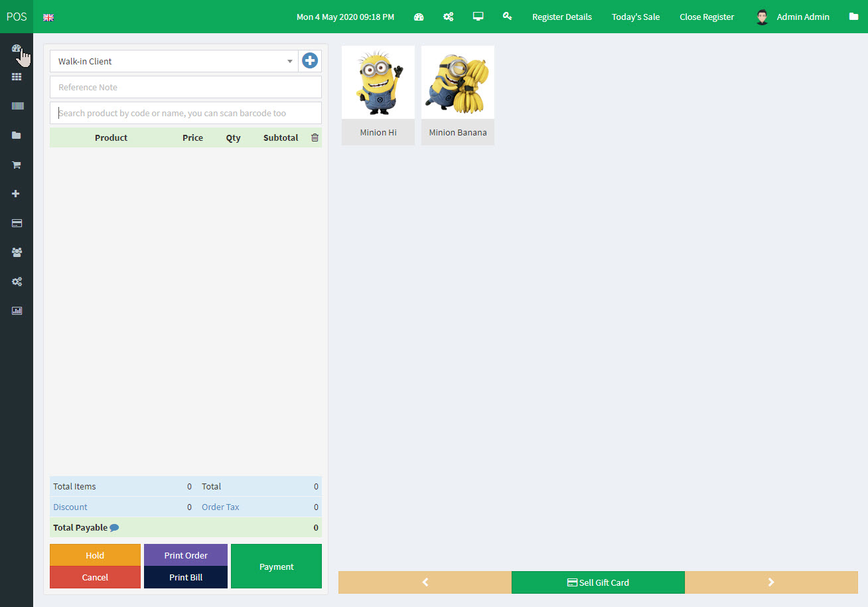
Task: Open the shopping cart icon in sidebar
Action: [x=17, y=165]
